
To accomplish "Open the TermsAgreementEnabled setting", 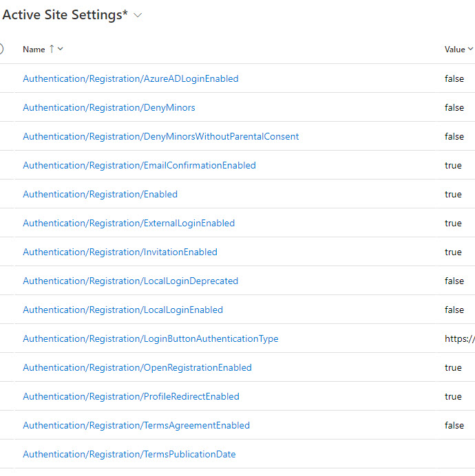I will (136, 425).
